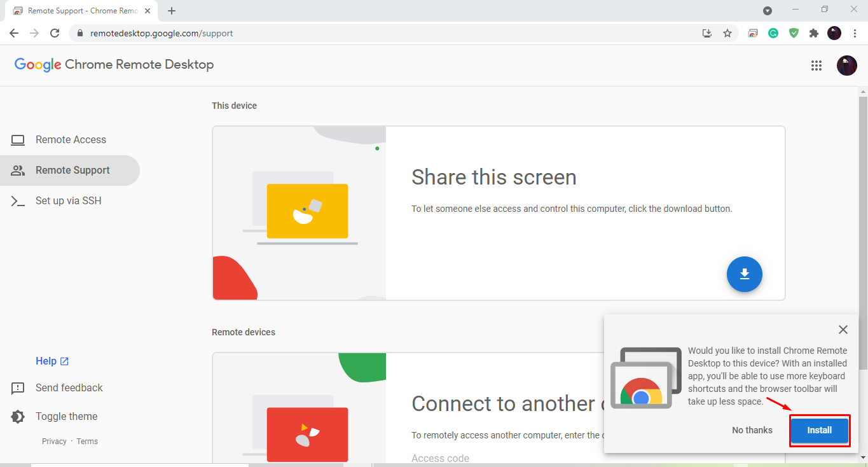Screen dimensions: 868x467
Task: Open the Chrome three-dot menu
Action: click(x=855, y=33)
